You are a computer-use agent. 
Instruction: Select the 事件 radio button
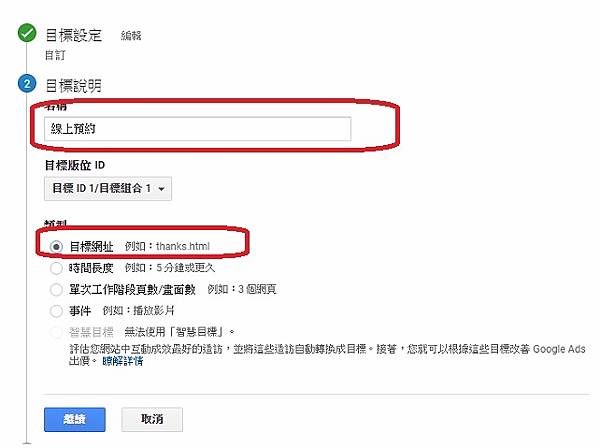pos(56,311)
